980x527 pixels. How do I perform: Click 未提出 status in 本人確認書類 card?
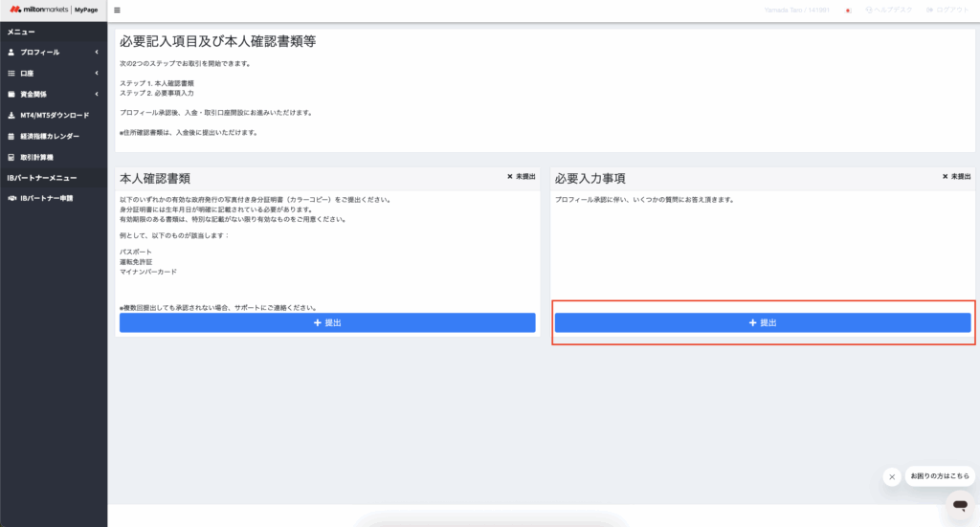(522, 177)
